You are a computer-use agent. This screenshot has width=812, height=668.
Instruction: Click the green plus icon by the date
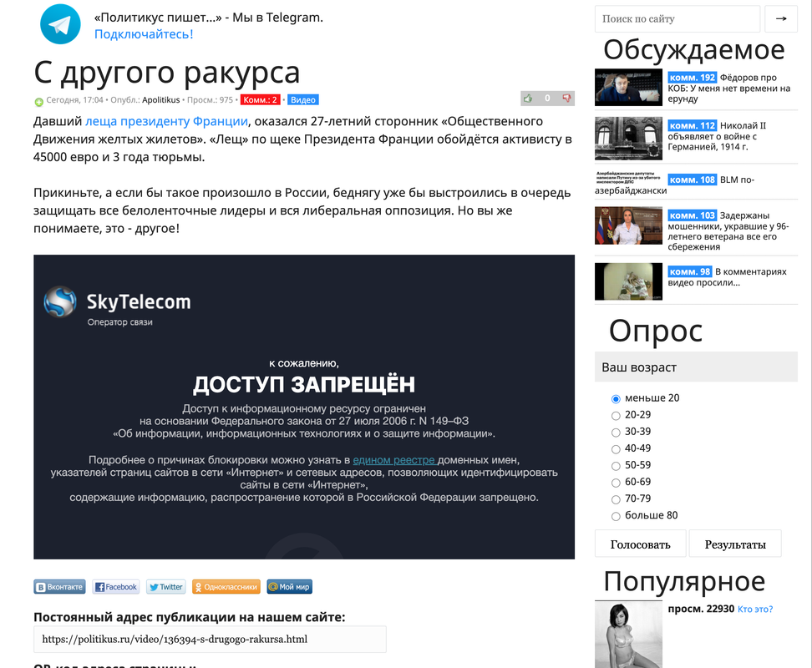[x=38, y=102]
